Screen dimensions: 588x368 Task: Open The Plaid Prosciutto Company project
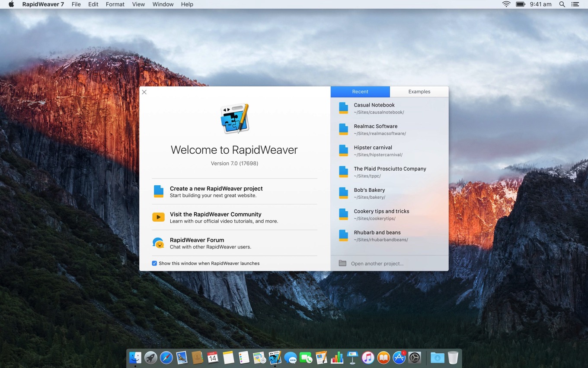tap(390, 171)
